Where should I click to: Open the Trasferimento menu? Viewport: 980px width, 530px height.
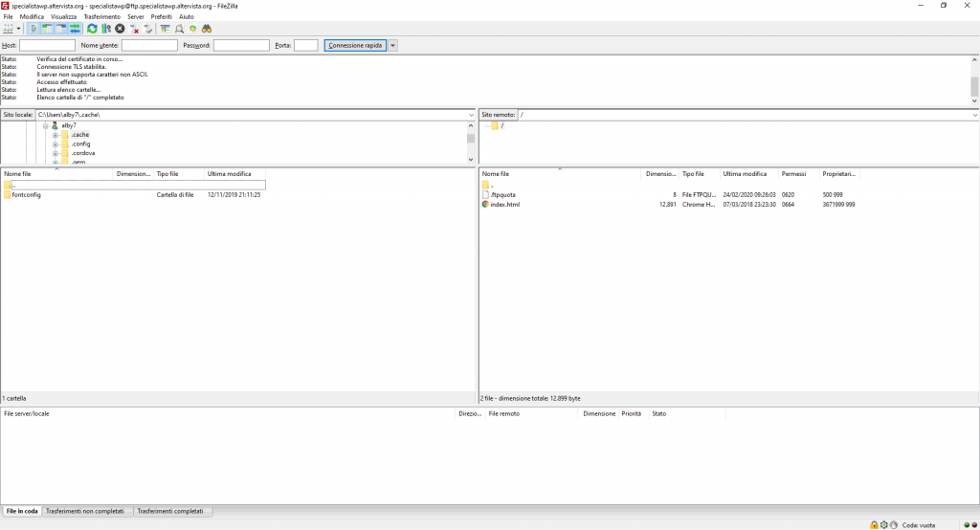pos(101,16)
